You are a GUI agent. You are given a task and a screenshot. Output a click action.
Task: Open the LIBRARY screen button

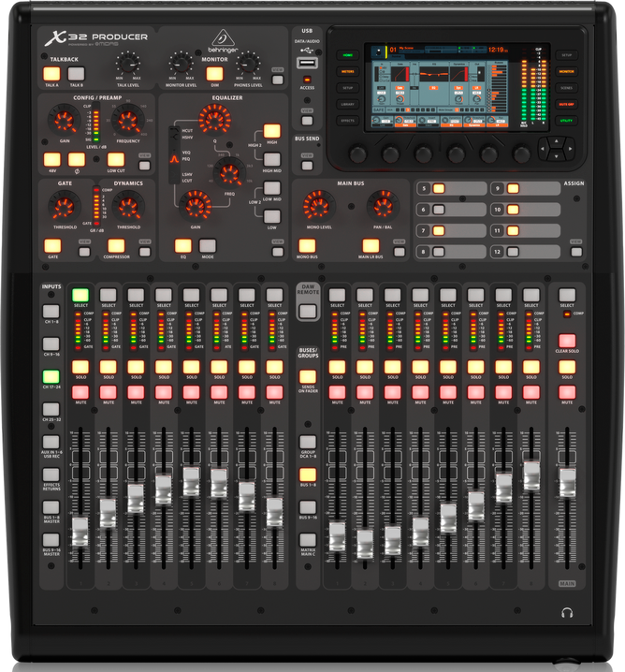(x=347, y=104)
